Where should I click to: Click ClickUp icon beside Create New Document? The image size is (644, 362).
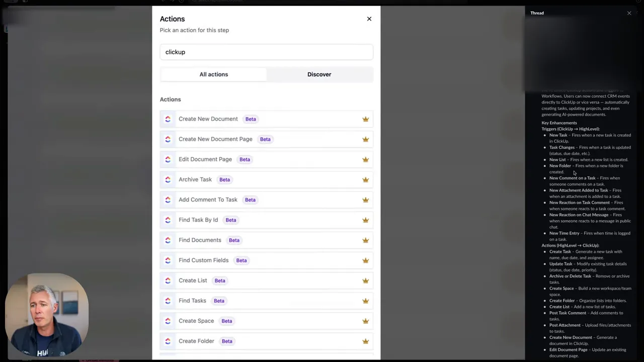click(x=168, y=119)
